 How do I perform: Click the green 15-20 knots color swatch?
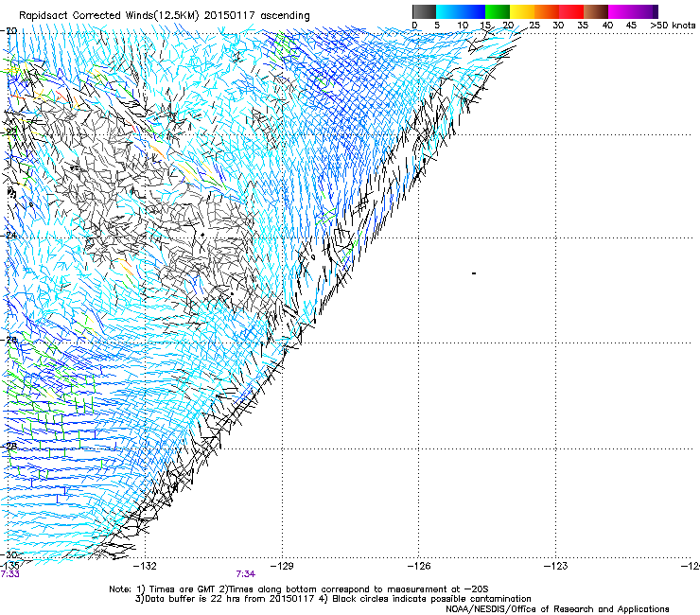pyautogui.click(x=498, y=11)
